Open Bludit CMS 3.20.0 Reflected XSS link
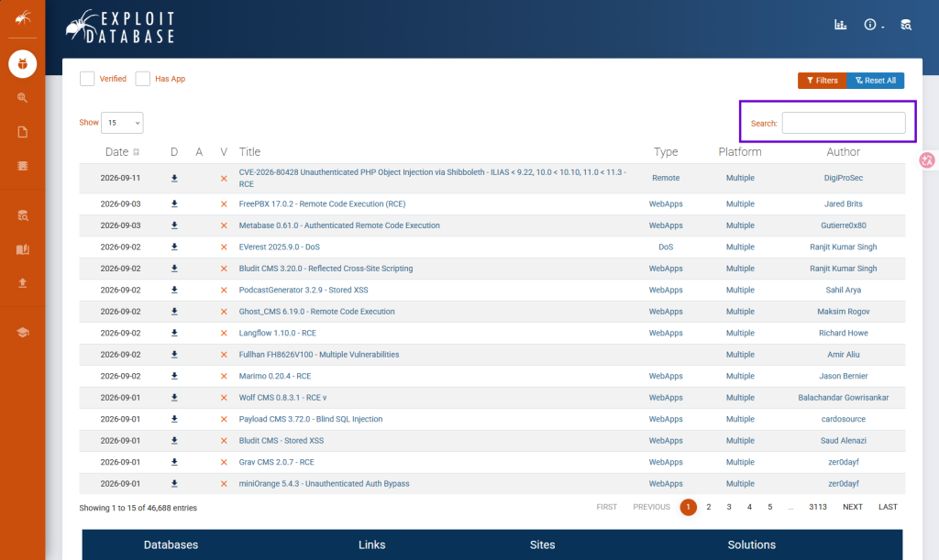Viewport: 939px width, 560px height. click(x=326, y=269)
